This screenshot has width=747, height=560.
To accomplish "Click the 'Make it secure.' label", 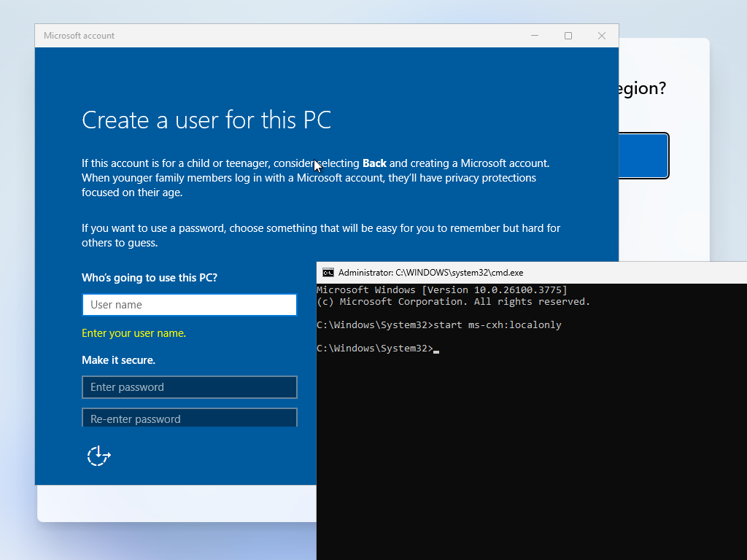I will pyautogui.click(x=119, y=360).
